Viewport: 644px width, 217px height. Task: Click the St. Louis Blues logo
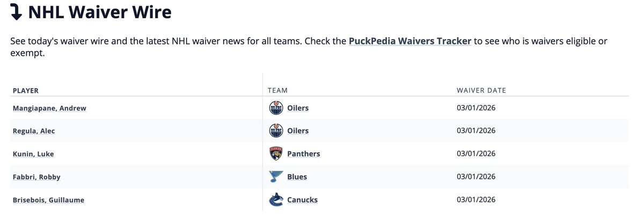275,177
